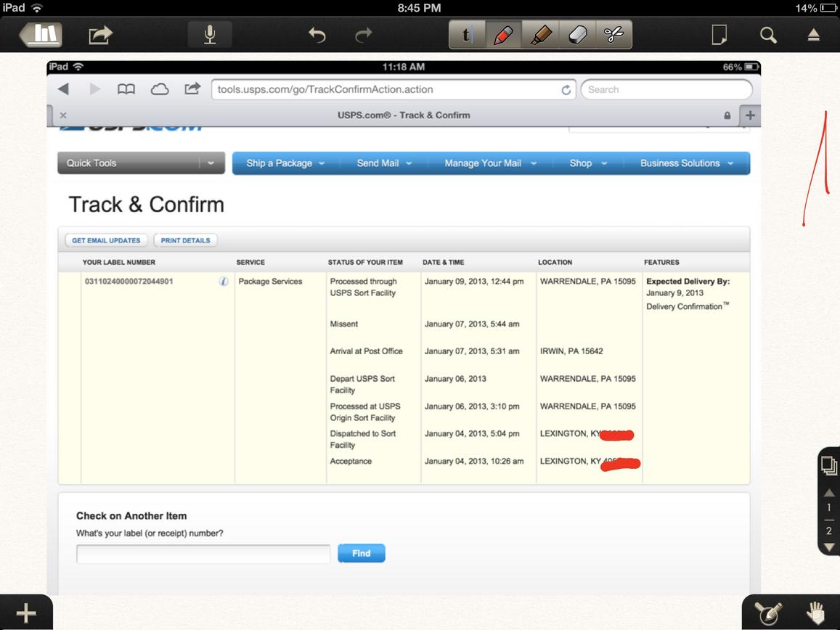Open the notebook library icon

[x=42, y=34]
